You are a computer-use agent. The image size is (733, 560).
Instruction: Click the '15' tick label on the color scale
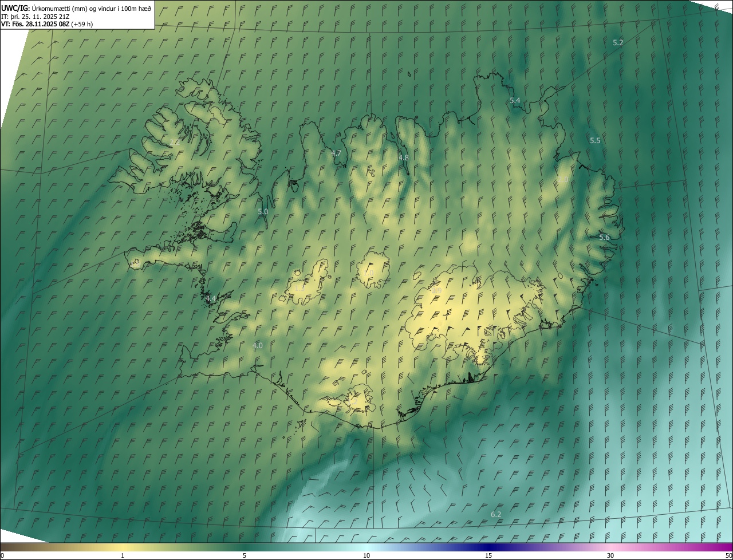tap(488, 555)
